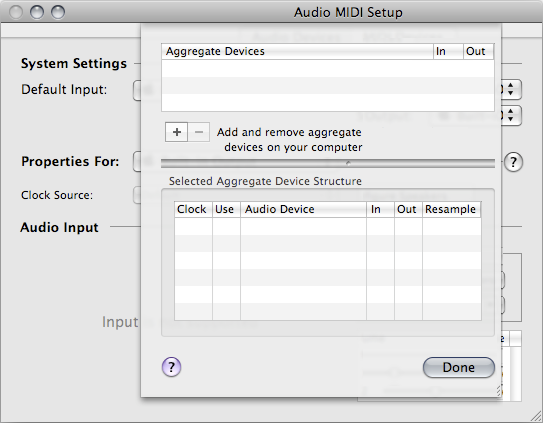Click the minimize button of Audio MIDI Setup window
The width and height of the screenshot is (543, 423).
(x=37, y=12)
